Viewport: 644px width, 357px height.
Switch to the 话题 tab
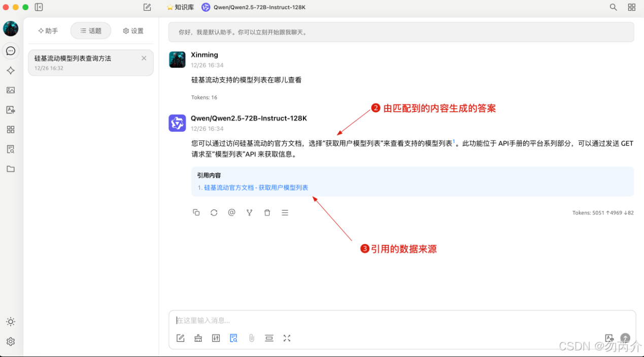point(91,31)
